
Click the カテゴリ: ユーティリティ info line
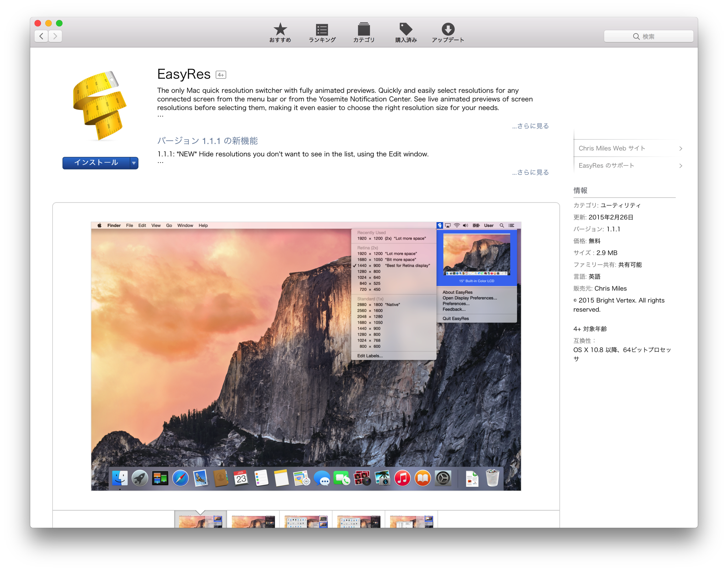tap(607, 205)
